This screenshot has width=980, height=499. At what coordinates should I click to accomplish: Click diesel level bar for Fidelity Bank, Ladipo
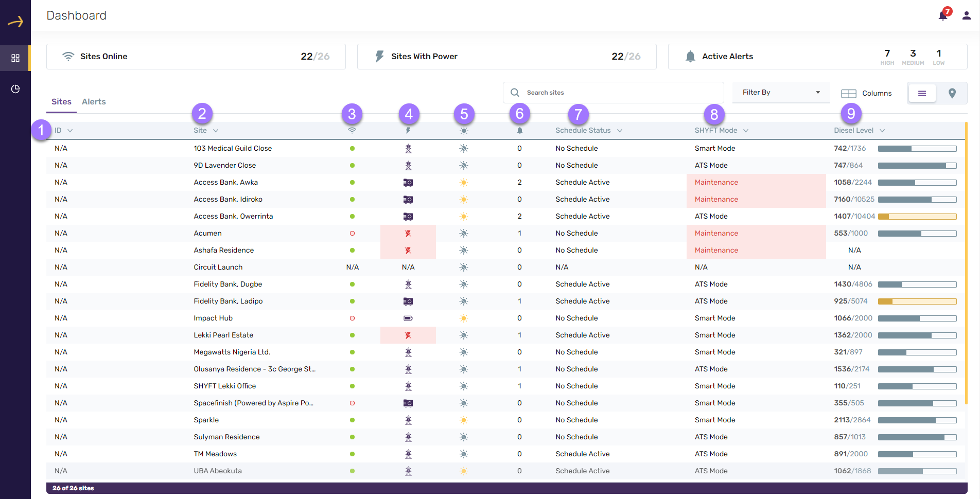tap(917, 301)
